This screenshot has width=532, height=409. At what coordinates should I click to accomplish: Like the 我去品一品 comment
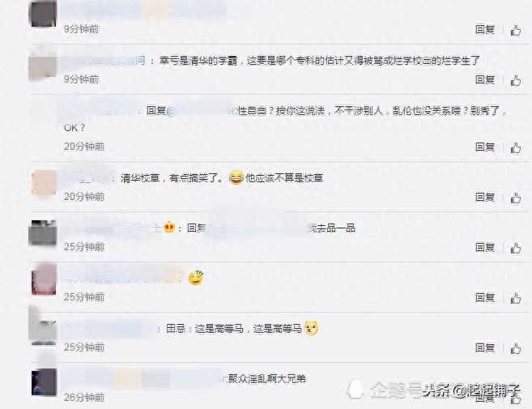coord(515,248)
